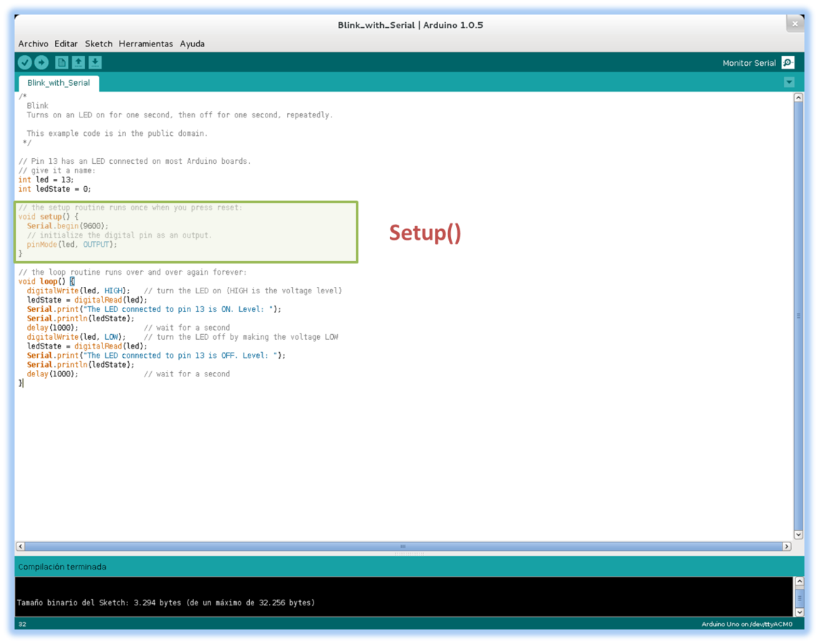Click horizontal scrollbar left arrow
The height and width of the screenshot is (644, 819).
coord(20,547)
